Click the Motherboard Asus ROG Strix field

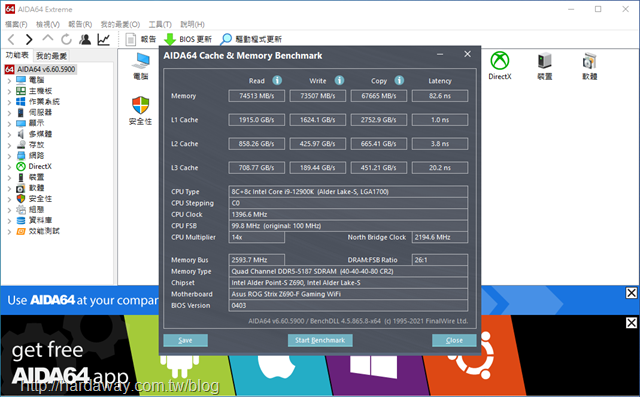pos(348,294)
